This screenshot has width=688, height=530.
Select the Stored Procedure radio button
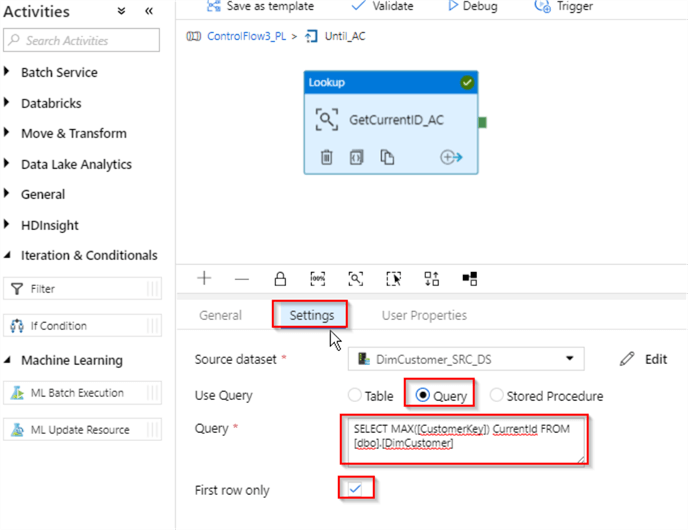click(x=496, y=395)
